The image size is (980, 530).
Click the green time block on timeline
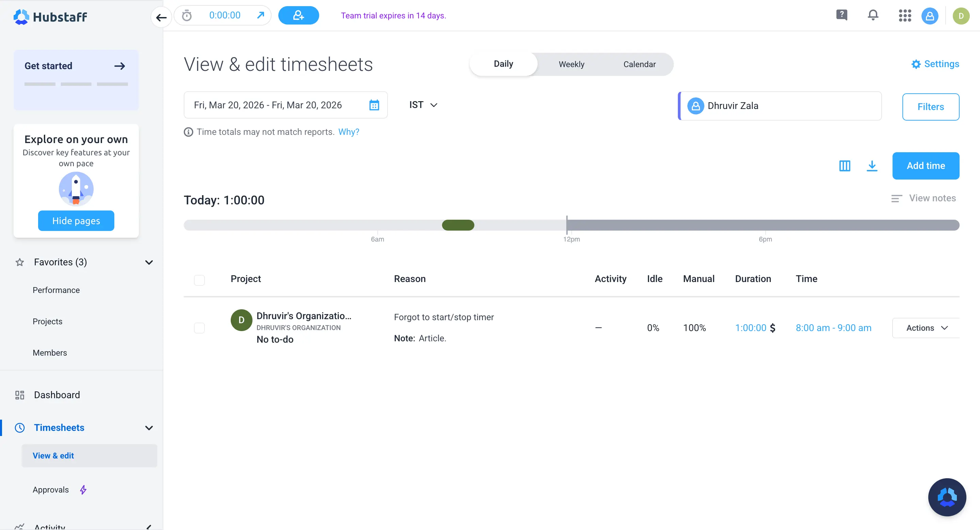458,225
